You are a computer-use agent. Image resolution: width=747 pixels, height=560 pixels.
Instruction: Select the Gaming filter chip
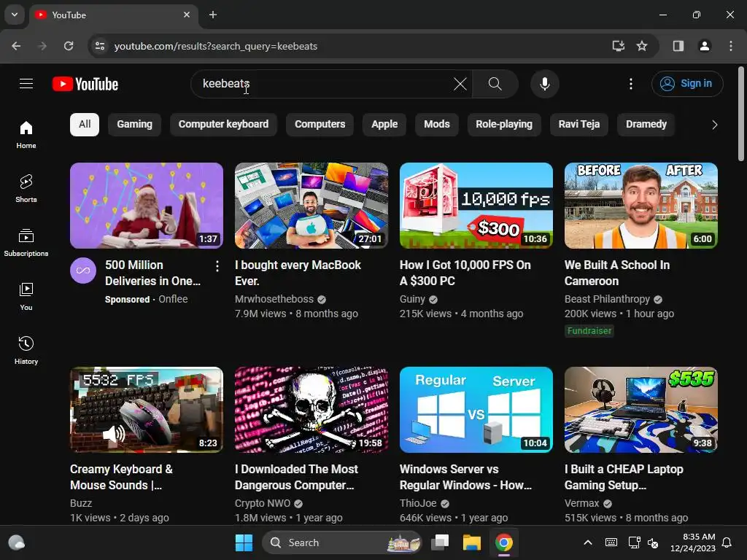click(x=135, y=124)
